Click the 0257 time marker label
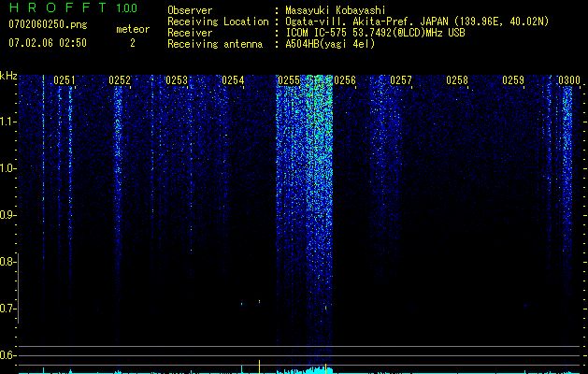This screenshot has height=374, width=588. point(401,80)
